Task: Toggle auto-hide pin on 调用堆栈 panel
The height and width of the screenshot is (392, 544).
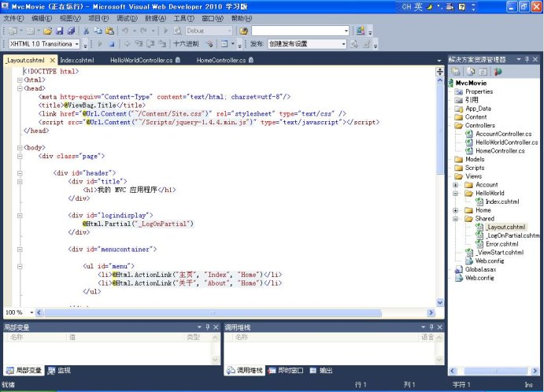Action: (431, 327)
